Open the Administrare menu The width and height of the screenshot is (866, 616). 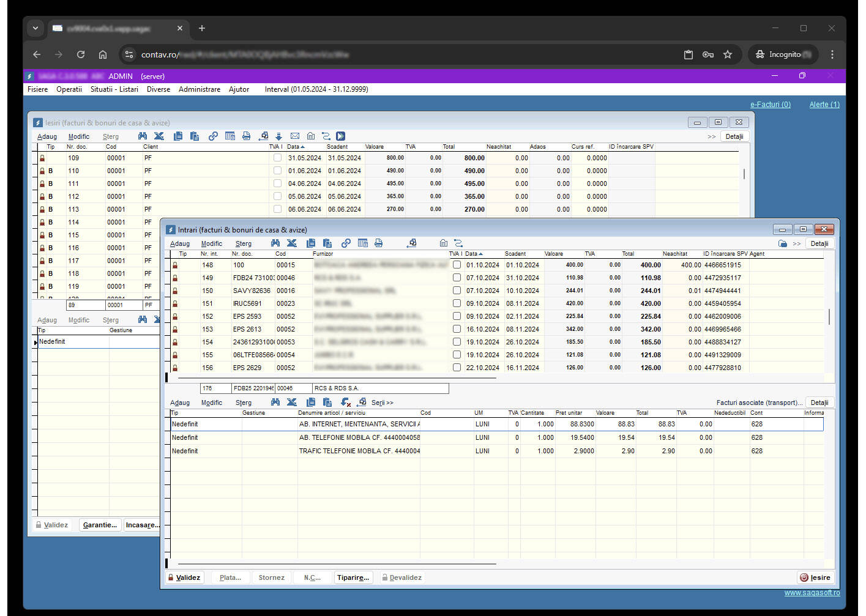(199, 89)
